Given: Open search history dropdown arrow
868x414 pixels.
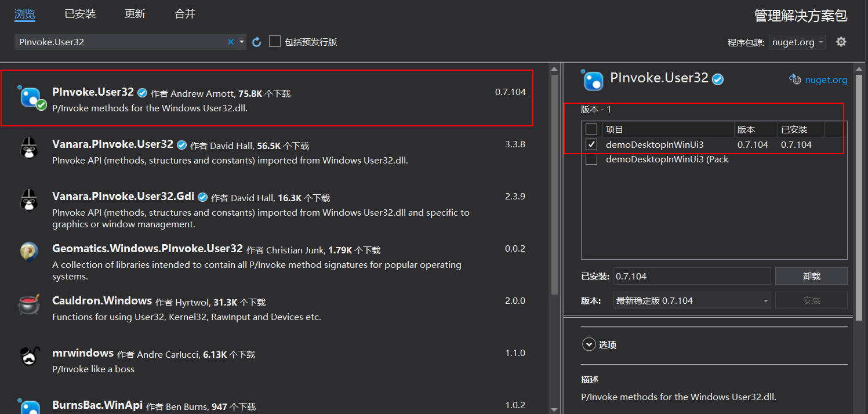Looking at the screenshot, I should (x=242, y=42).
